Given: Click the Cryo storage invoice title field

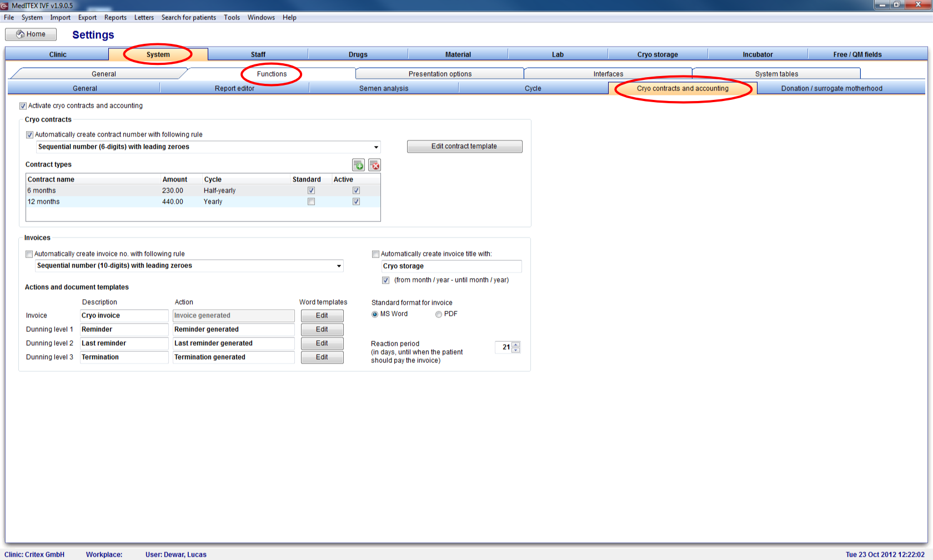Looking at the screenshot, I should (x=452, y=266).
